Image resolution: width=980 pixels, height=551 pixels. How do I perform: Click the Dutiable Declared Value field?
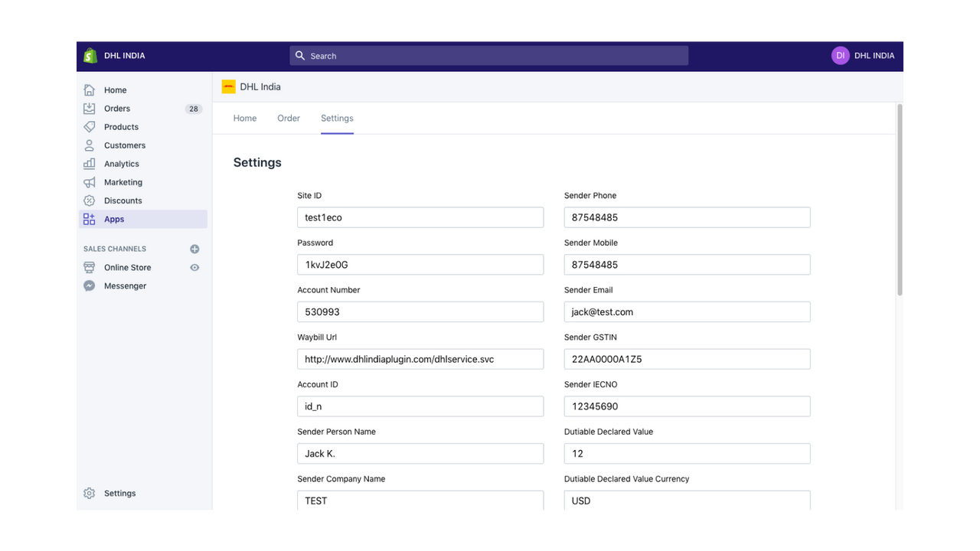(688, 454)
